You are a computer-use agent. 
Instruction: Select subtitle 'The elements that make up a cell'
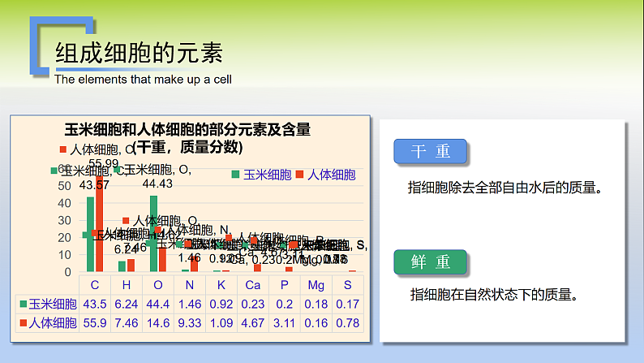[143, 80]
